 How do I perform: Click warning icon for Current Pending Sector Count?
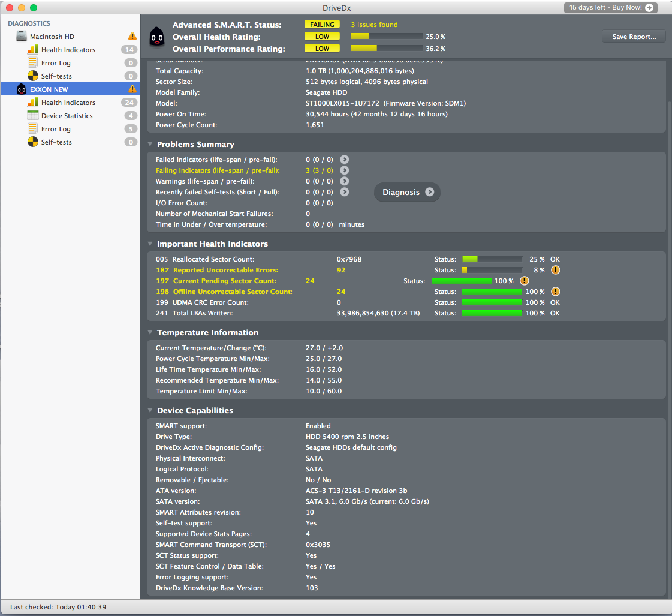524,281
